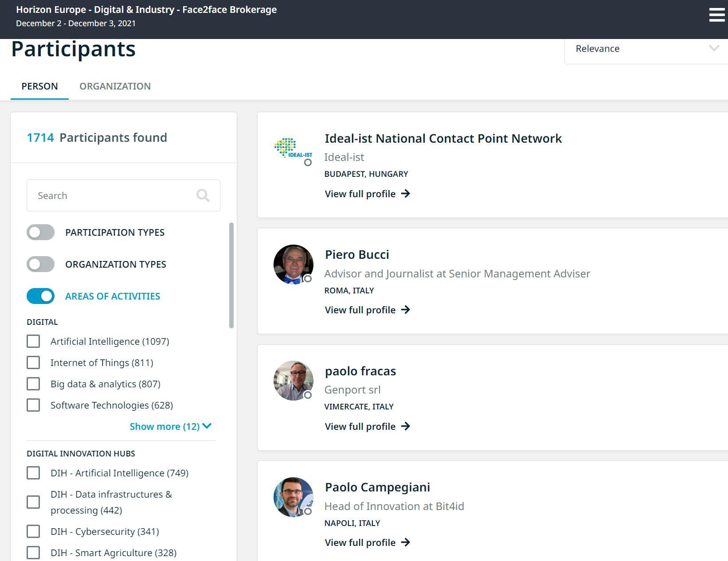Image resolution: width=728 pixels, height=561 pixels.
Task: Click 'Genport srl' organization text
Action: [352, 390]
